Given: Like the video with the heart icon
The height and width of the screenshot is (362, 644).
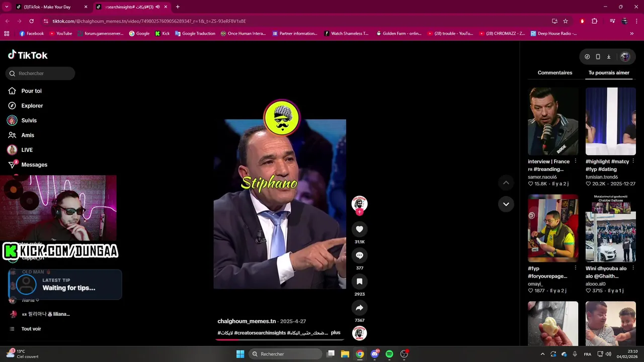Looking at the screenshot, I should [x=359, y=229].
